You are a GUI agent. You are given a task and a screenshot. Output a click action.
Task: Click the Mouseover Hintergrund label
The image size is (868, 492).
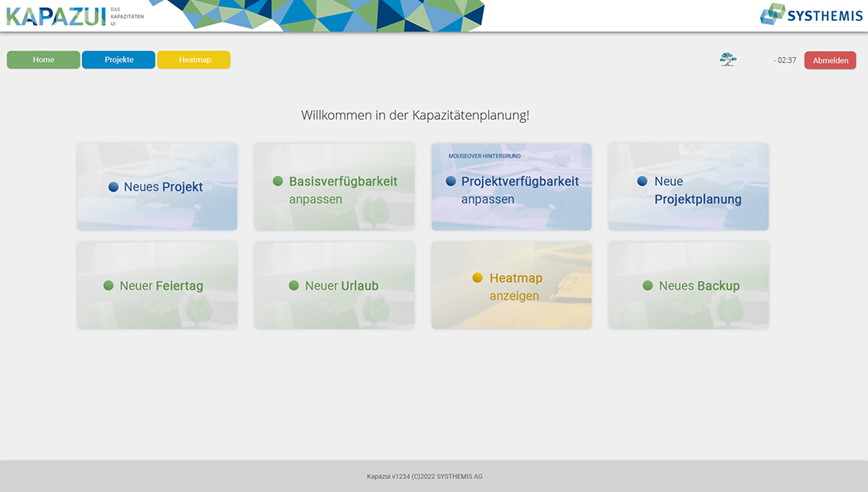click(x=485, y=156)
